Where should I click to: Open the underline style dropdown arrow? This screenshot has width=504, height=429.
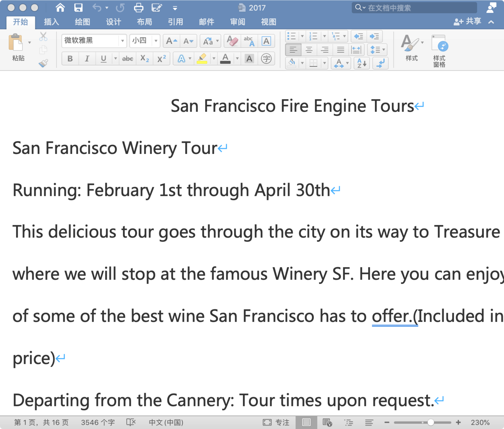(115, 59)
